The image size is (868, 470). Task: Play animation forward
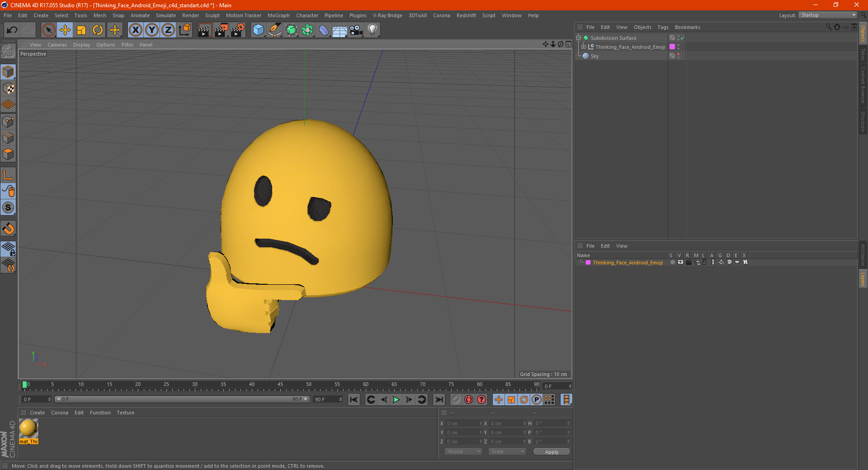(x=396, y=399)
